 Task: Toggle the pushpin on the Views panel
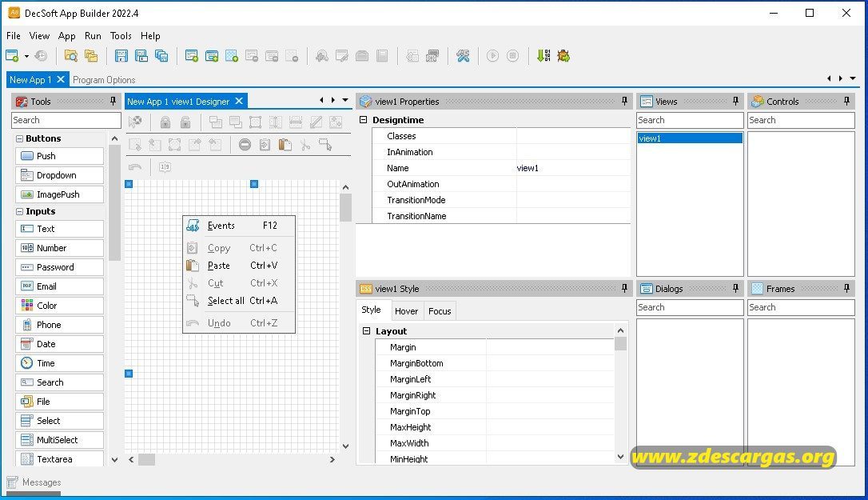click(x=735, y=101)
